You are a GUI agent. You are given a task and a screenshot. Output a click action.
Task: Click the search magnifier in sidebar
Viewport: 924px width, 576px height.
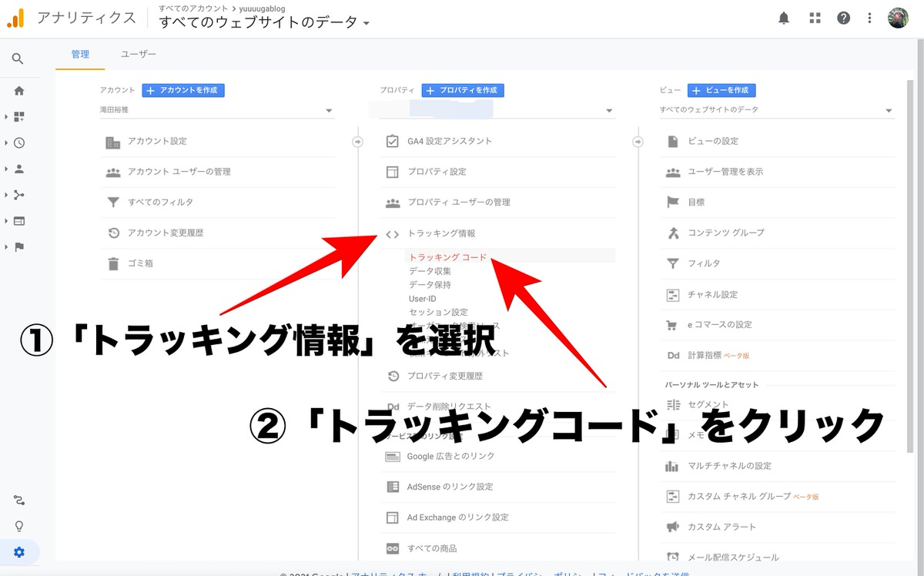[x=18, y=59]
